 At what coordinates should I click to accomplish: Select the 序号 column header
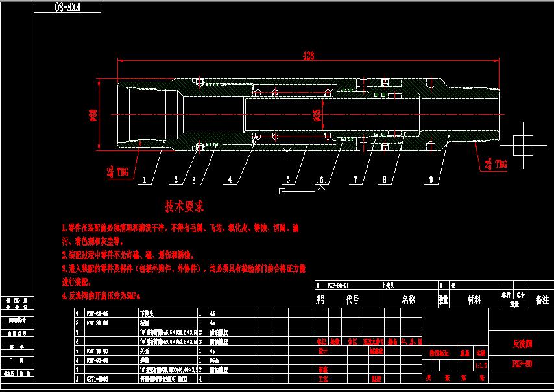(320, 299)
